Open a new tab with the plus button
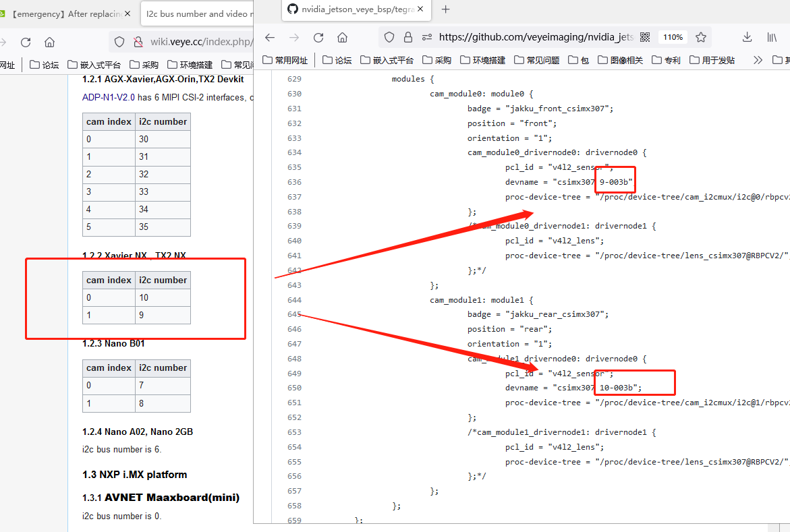 pyautogui.click(x=445, y=9)
